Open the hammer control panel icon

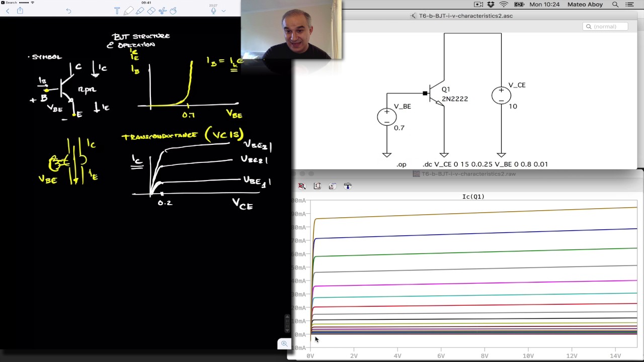coord(347,186)
